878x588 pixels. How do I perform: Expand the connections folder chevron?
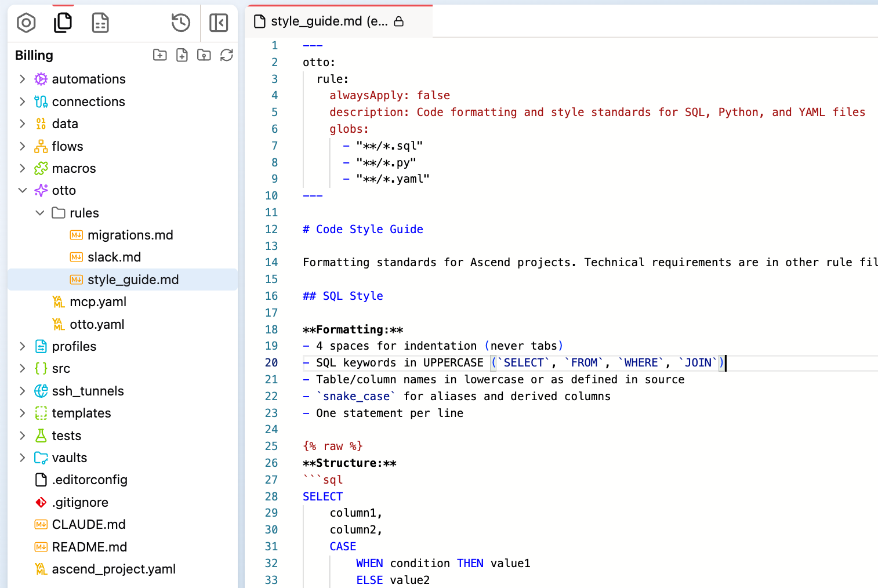[23, 101]
